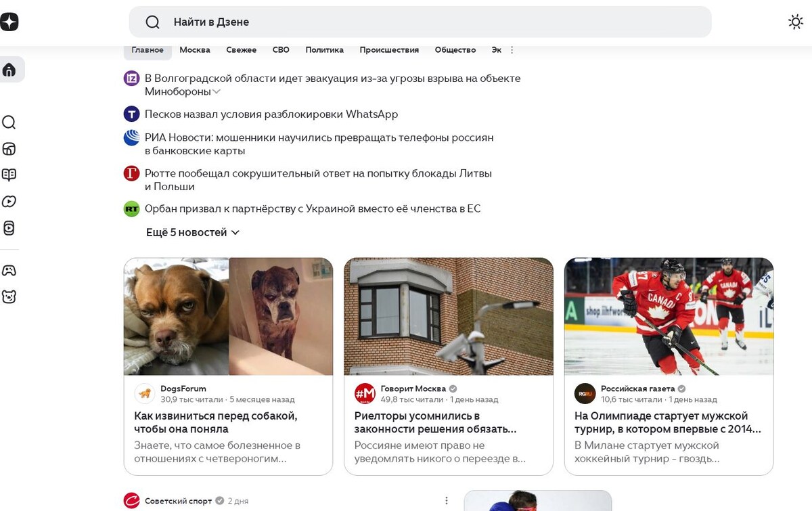This screenshot has height=511, width=812.
Task: Toggle light/dark theme sun icon
Action: [796, 22]
